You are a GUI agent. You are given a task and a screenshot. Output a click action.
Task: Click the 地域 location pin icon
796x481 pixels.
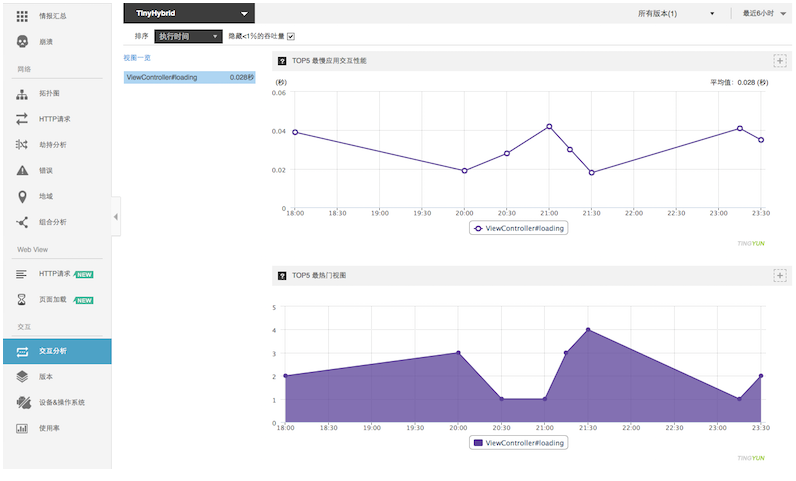(22, 196)
